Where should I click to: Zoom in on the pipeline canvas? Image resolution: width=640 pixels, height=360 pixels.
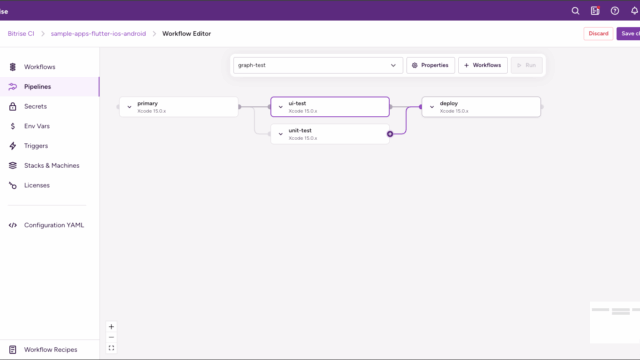point(111,327)
